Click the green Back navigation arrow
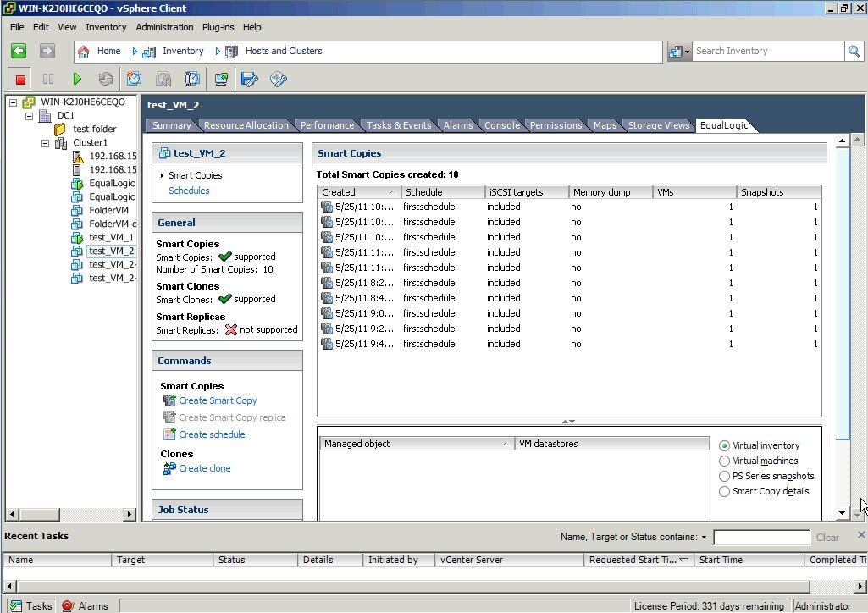 tap(19, 51)
